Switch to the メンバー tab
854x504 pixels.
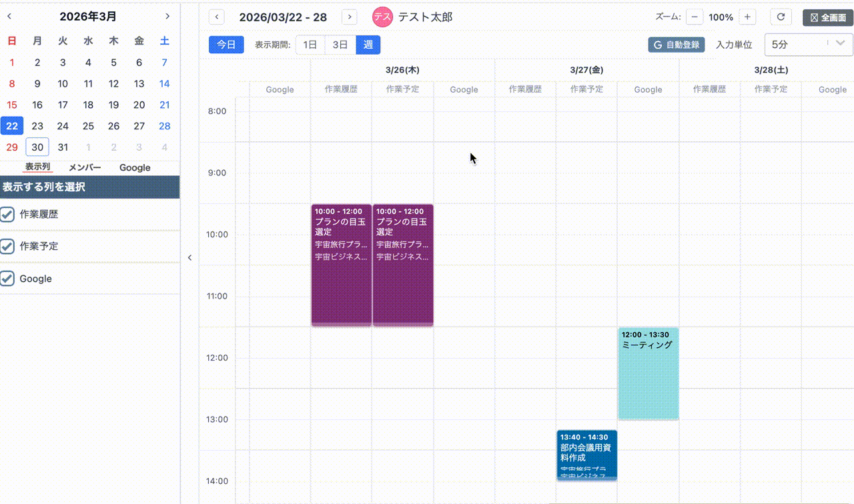[x=85, y=167]
